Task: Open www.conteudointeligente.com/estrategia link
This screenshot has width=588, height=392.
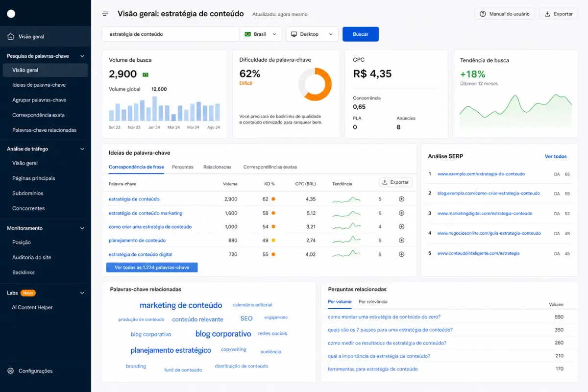Action: [478, 253]
